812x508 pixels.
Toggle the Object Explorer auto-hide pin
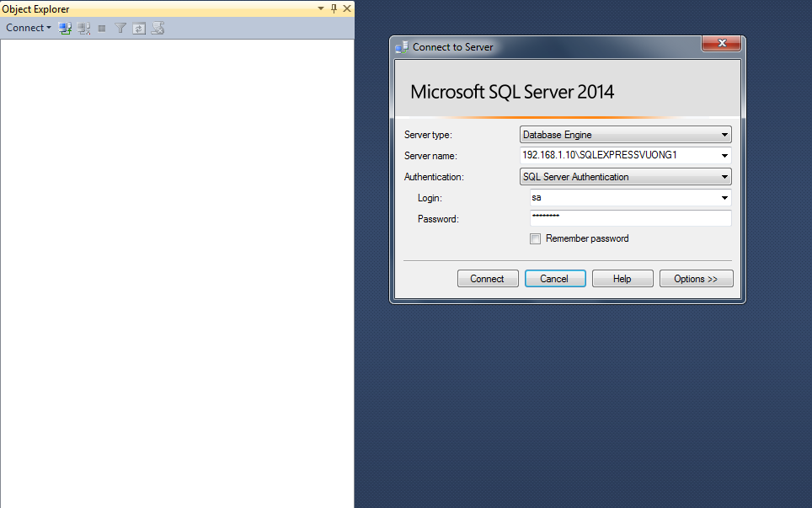[334, 8]
